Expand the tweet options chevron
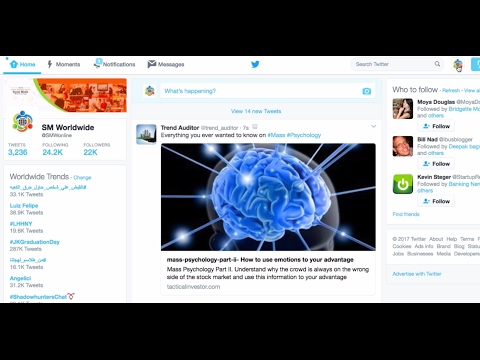The height and width of the screenshot is (360, 480). 373,126
